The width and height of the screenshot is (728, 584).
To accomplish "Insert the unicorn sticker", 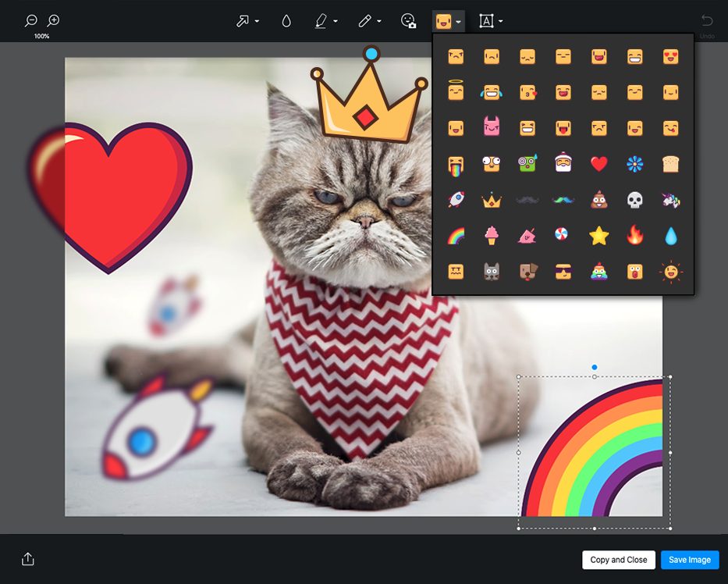I will (670, 200).
